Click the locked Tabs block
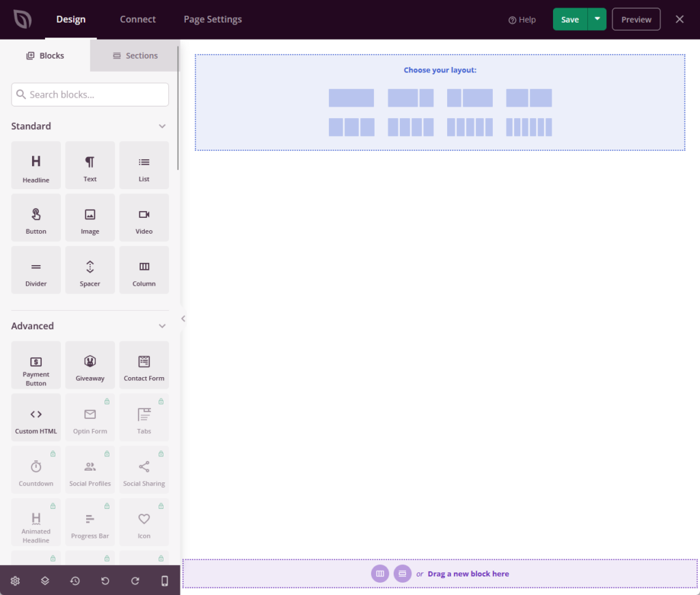 coord(144,417)
